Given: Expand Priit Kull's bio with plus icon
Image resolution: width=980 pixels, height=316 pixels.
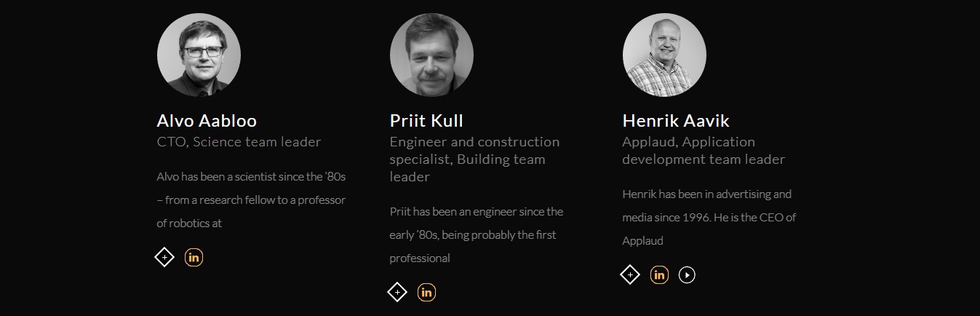Looking at the screenshot, I should coord(397,293).
